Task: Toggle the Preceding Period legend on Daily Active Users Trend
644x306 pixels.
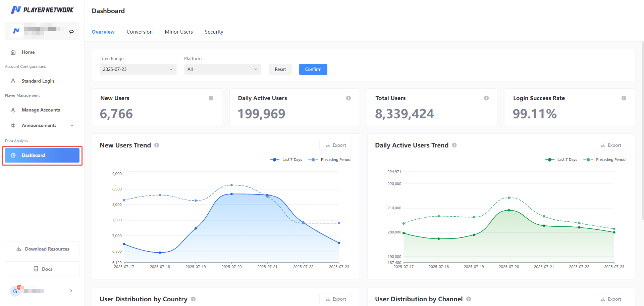Action: coord(604,160)
